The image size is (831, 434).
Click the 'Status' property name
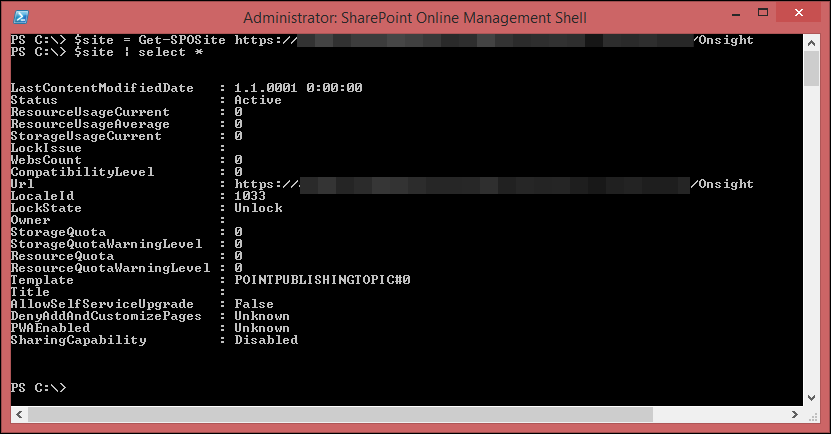pos(34,100)
